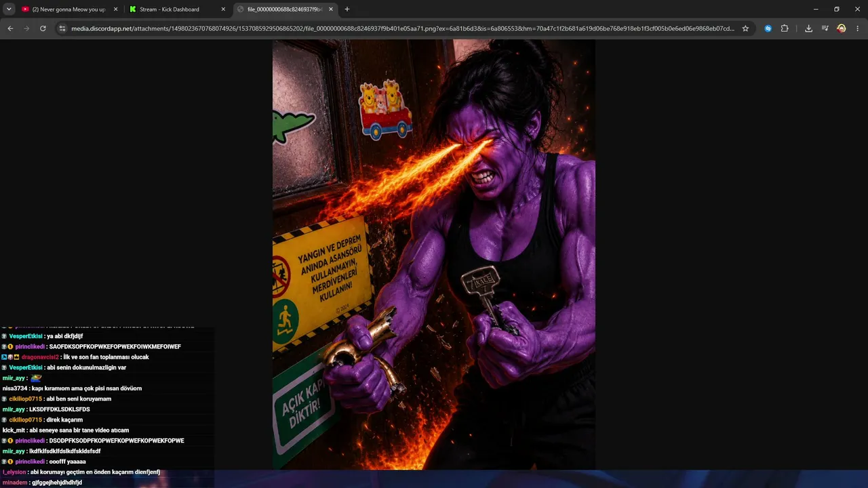868x488 pixels.
Task: Open the Extensions puzzle menu
Action: tap(785, 28)
